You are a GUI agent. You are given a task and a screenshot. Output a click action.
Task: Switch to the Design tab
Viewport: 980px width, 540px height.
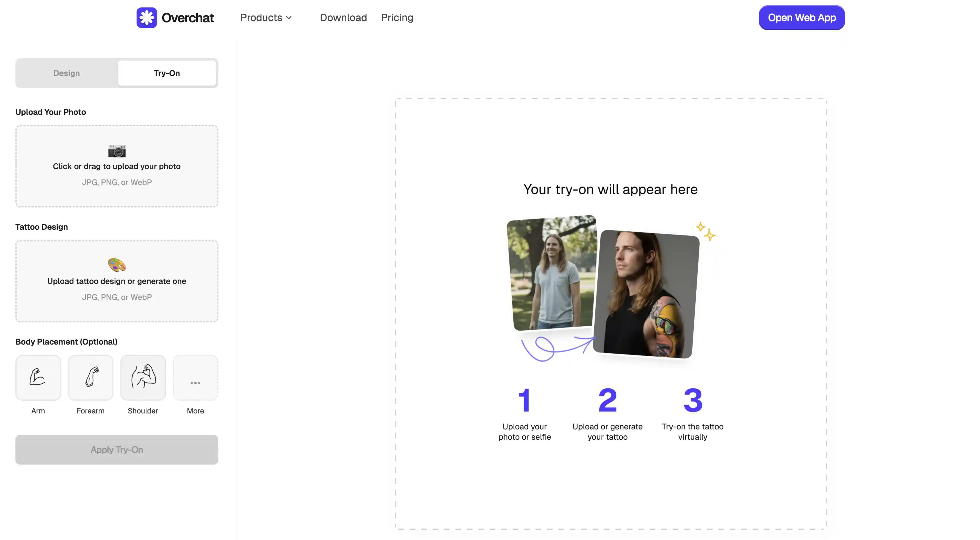click(67, 73)
